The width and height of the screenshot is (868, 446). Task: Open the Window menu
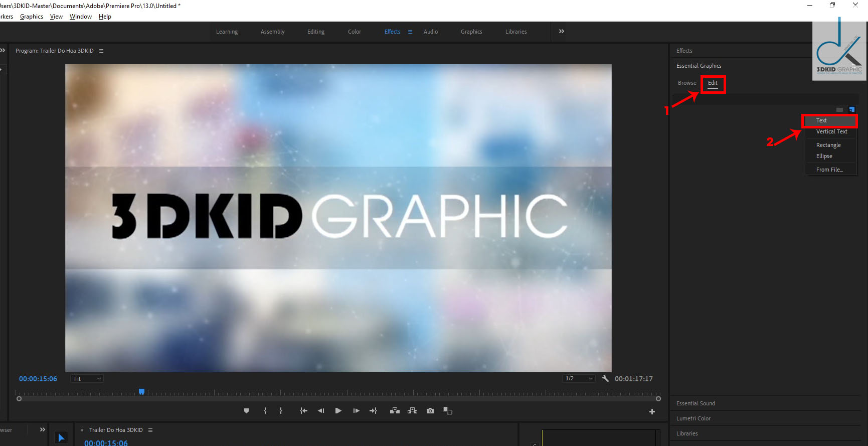point(81,17)
